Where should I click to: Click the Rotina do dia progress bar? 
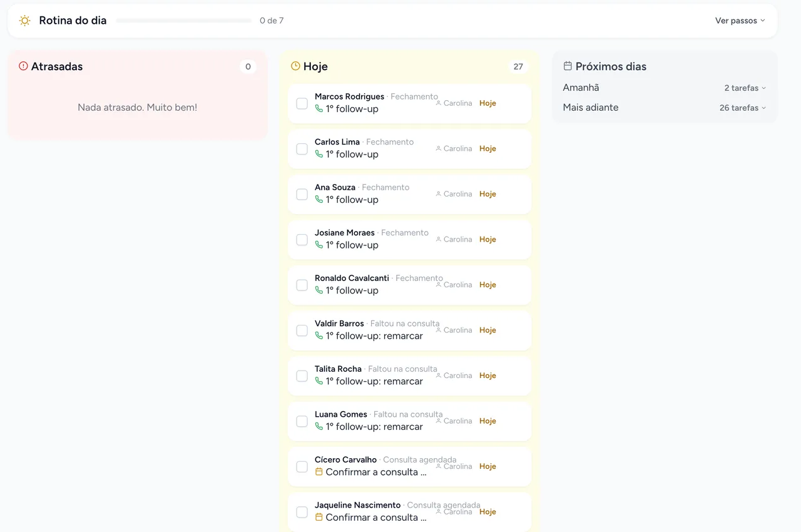click(x=184, y=21)
